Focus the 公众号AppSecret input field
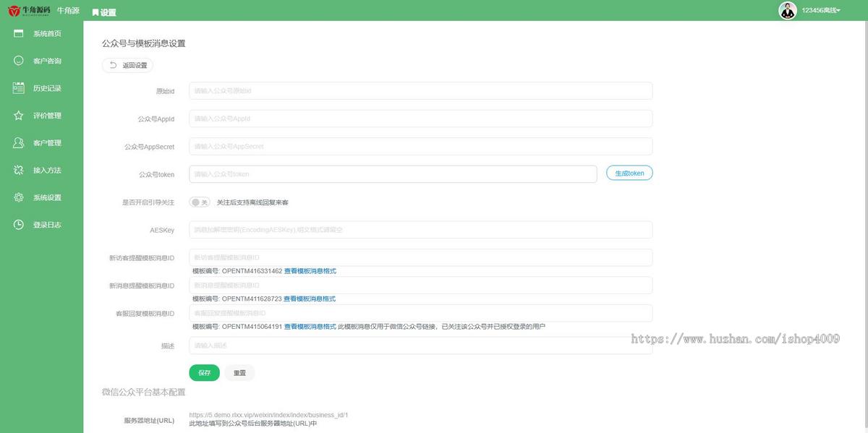This screenshot has height=433, width=868. (x=421, y=146)
